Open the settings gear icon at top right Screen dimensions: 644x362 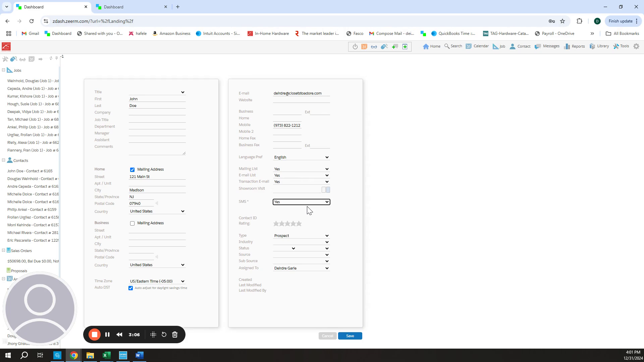(x=636, y=46)
